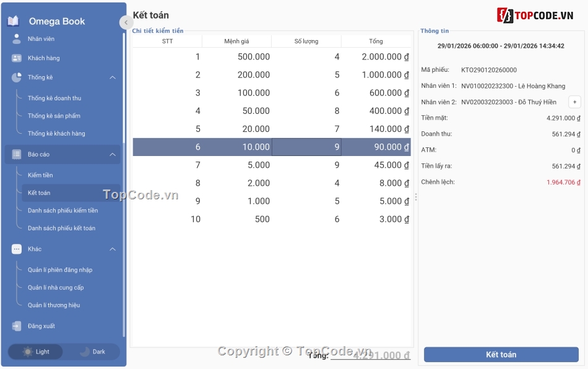Click the moon icon in the theme switch
Screen dimensions: 588x369
pyautogui.click(x=85, y=352)
